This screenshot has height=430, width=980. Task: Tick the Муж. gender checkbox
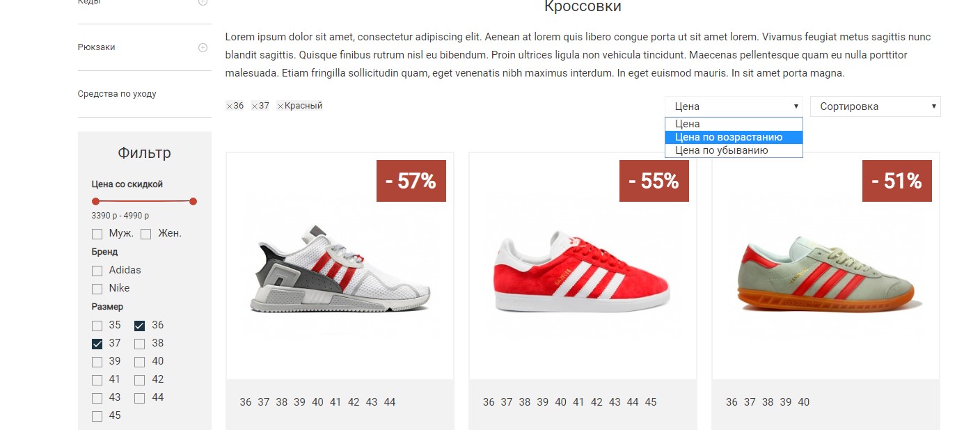[x=97, y=234]
